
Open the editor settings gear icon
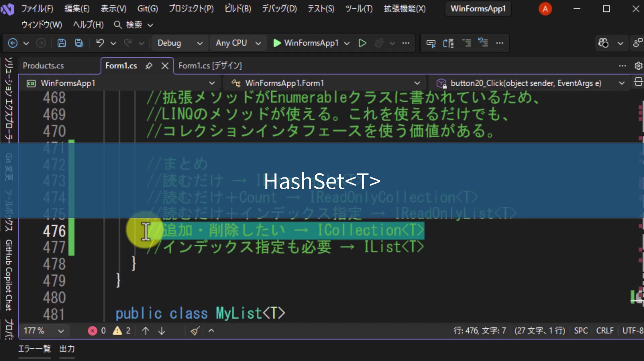638,66
